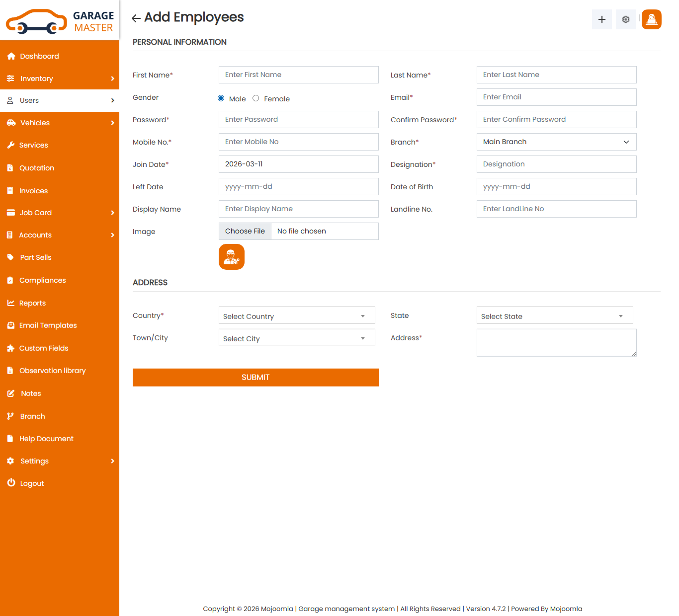The height and width of the screenshot is (616, 679).
Task: Click the back arrow beside Add Employees
Action: pos(136,18)
